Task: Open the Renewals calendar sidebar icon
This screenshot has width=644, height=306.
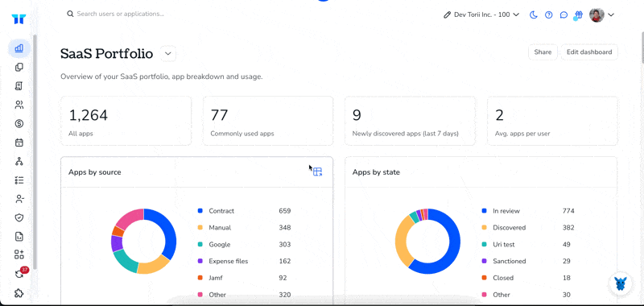Action: (x=19, y=143)
